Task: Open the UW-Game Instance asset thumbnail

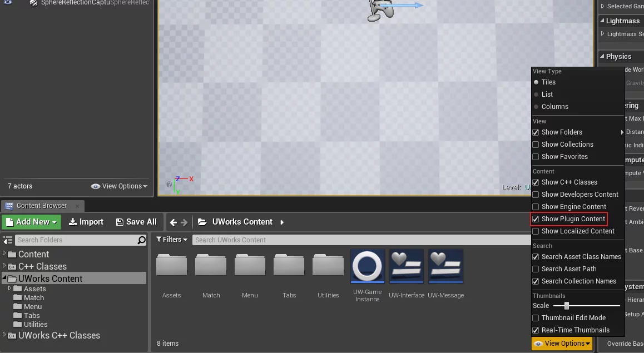Action: pyautogui.click(x=367, y=266)
